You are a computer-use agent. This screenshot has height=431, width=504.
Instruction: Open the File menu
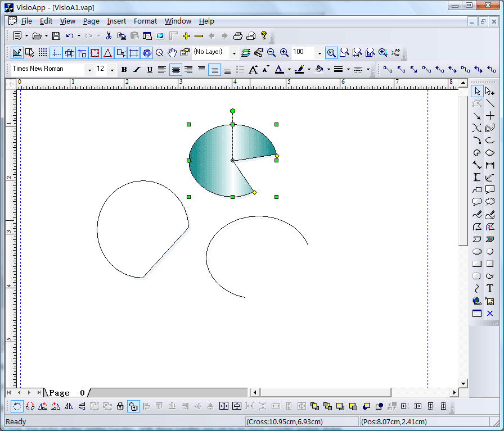pos(26,21)
